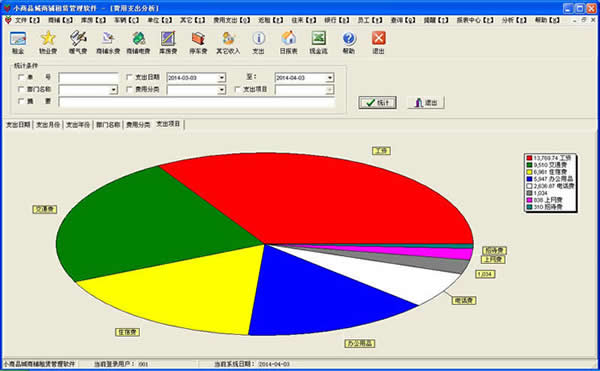Screen dimensions: 600x371
Task: Expand the 部门名称 dropdown list
Action: (114, 90)
